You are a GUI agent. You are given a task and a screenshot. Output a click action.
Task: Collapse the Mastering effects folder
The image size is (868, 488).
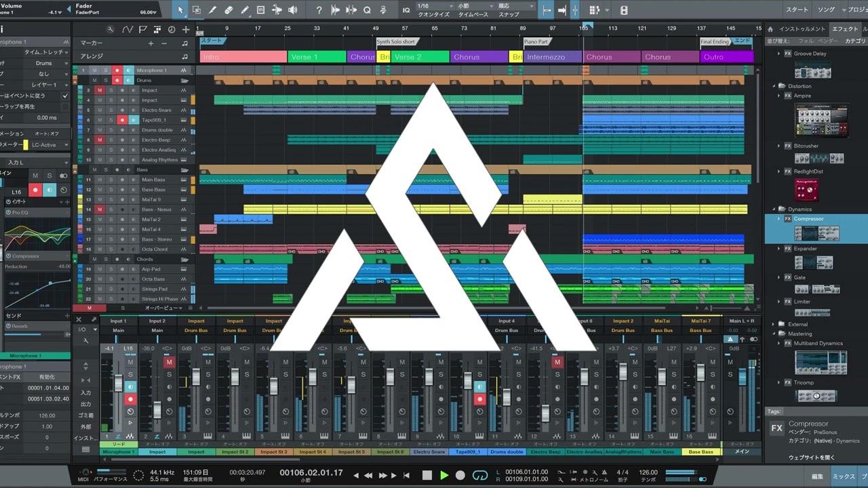775,333
